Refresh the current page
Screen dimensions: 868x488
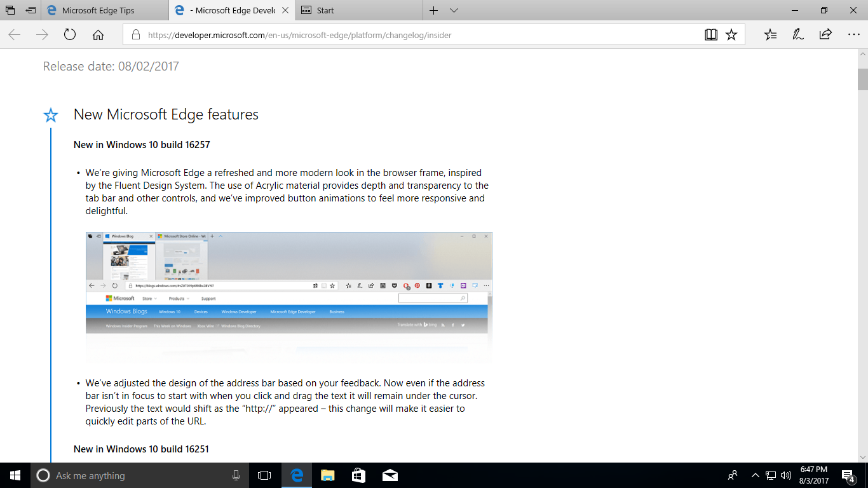click(x=70, y=35)
